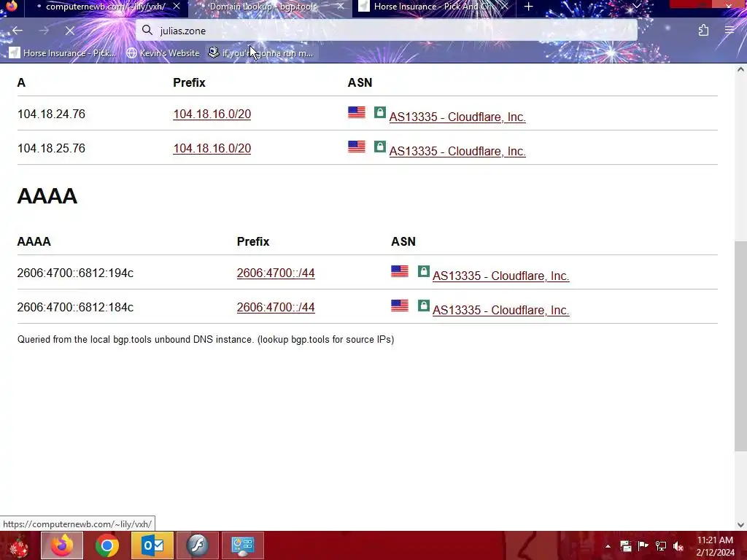Click the network tray icon

point(661,546)
